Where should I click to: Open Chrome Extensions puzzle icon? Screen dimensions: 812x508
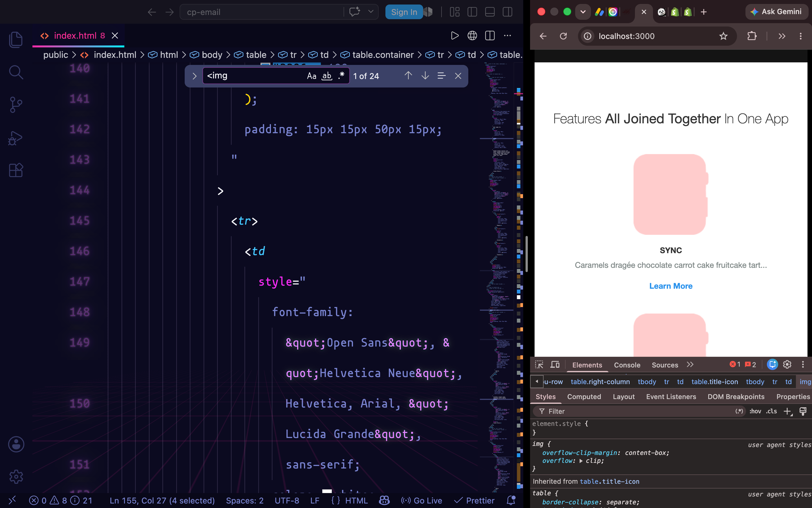(752, 36)
